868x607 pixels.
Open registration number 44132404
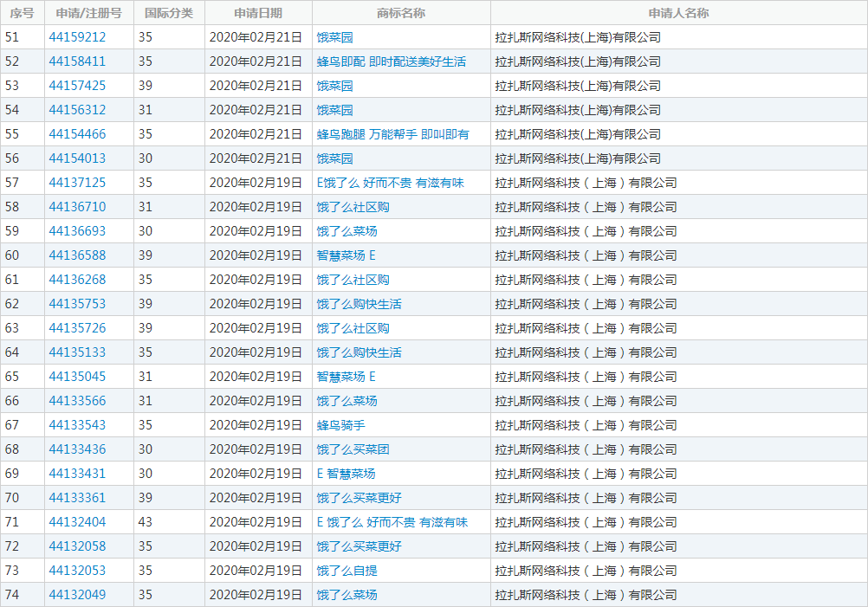77,522
